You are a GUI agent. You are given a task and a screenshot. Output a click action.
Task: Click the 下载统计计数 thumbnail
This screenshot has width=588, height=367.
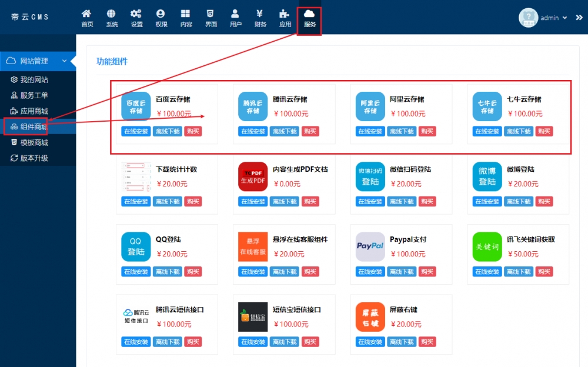(136, 177)
